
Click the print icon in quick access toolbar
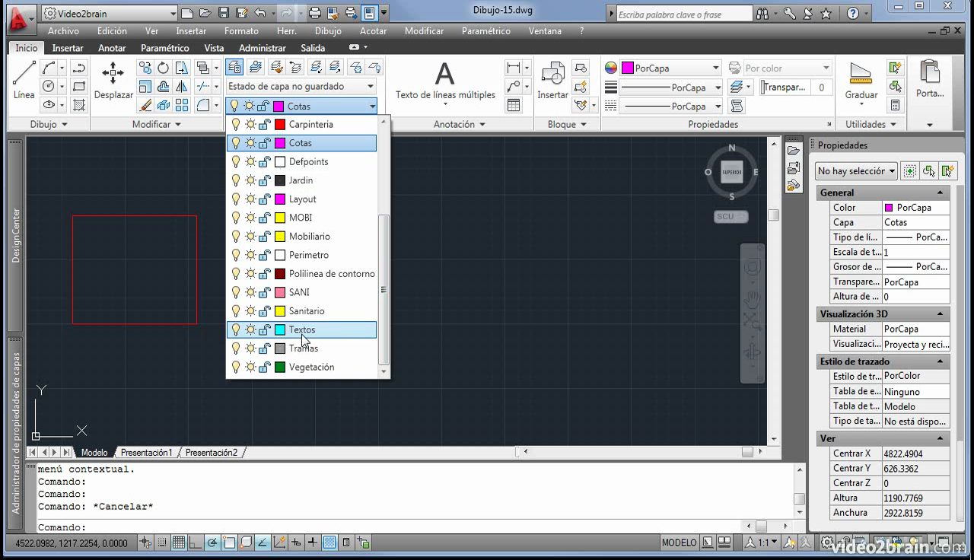click(314, 13)
